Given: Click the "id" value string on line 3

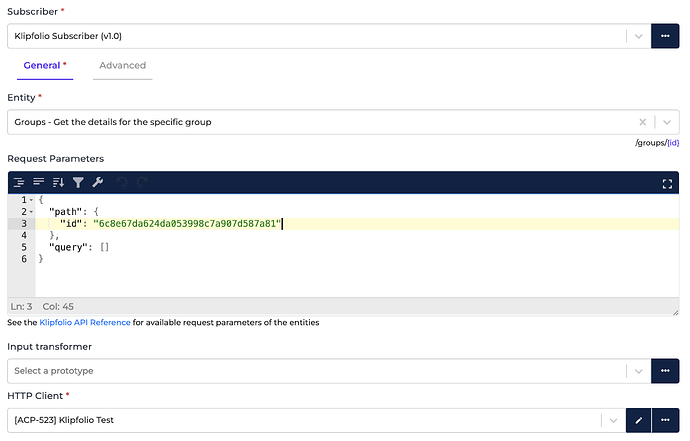Looking at the screenshot, I should pyautogui.click(x=187, y=224).
